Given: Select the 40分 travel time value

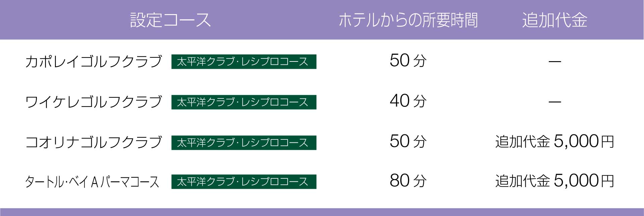Looking at the screenshot, I should (x=408, y=101).
